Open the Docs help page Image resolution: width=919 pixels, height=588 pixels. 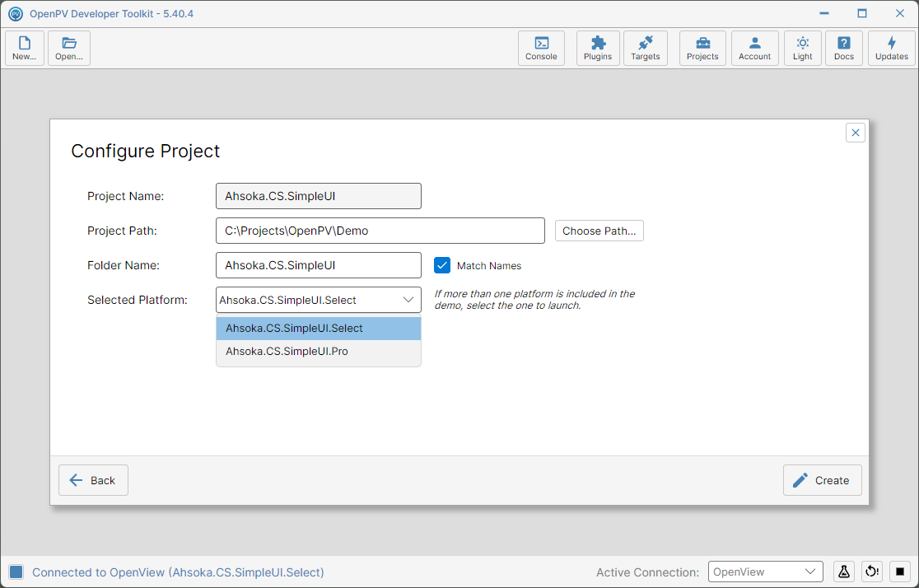(844, 48)
